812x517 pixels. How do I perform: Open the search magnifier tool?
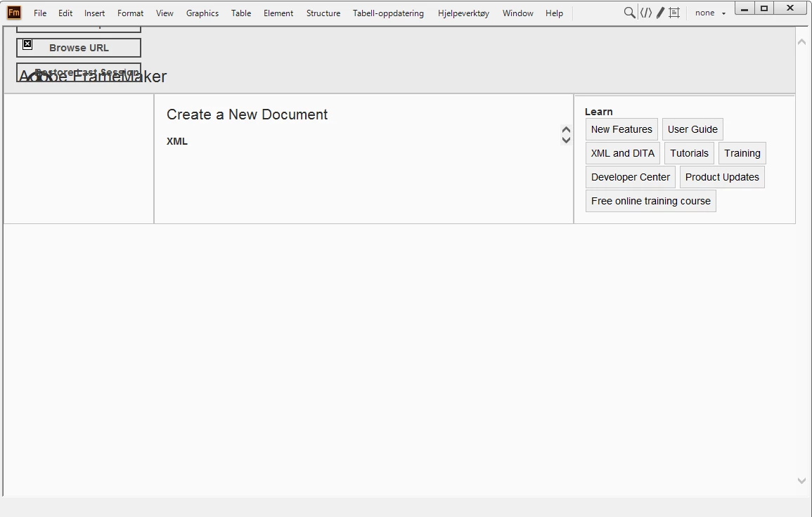pos(629,13)
